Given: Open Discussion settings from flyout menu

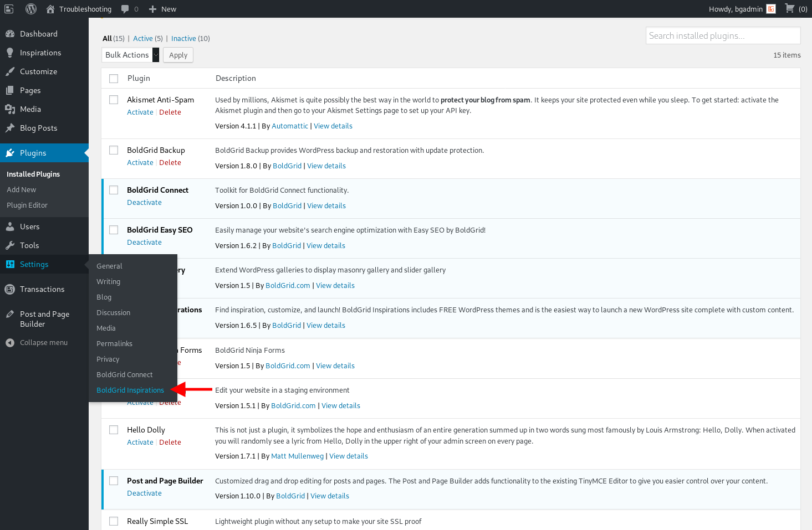Looking at the screenshot, I should [x=113, y=312].
